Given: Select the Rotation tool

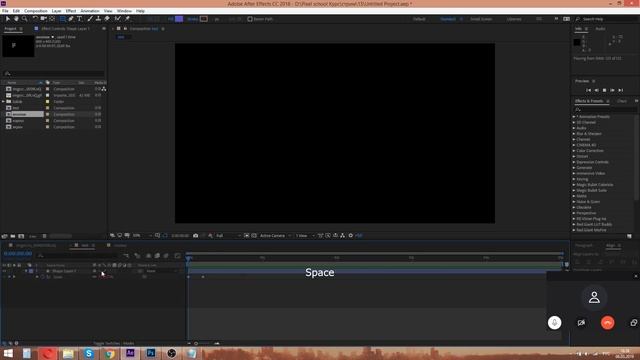Looking at the screenshot, I should click(x=35, y=19).
